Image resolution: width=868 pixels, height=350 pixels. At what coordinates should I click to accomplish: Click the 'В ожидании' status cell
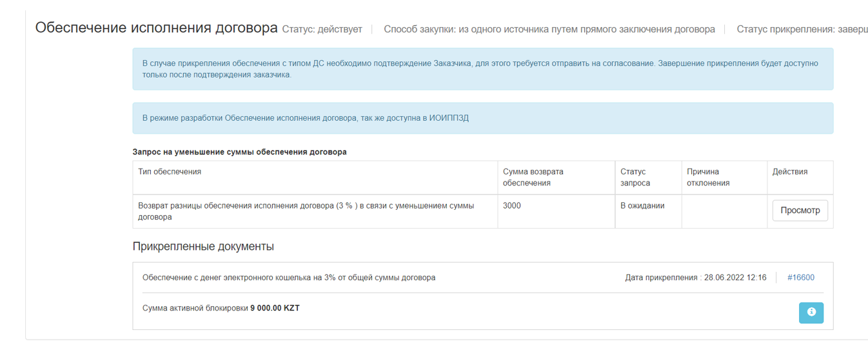[642, 206]
